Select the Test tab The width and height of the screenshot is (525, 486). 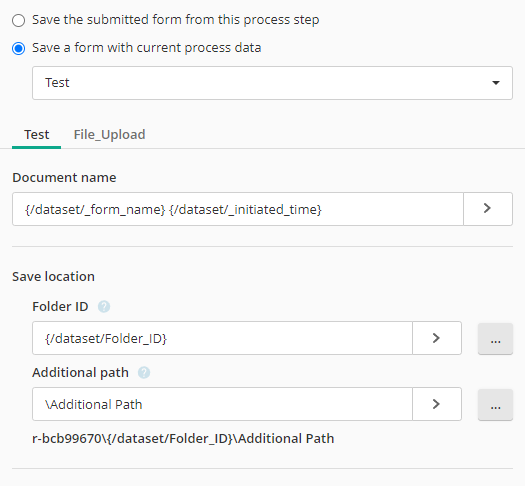point(36,135)
